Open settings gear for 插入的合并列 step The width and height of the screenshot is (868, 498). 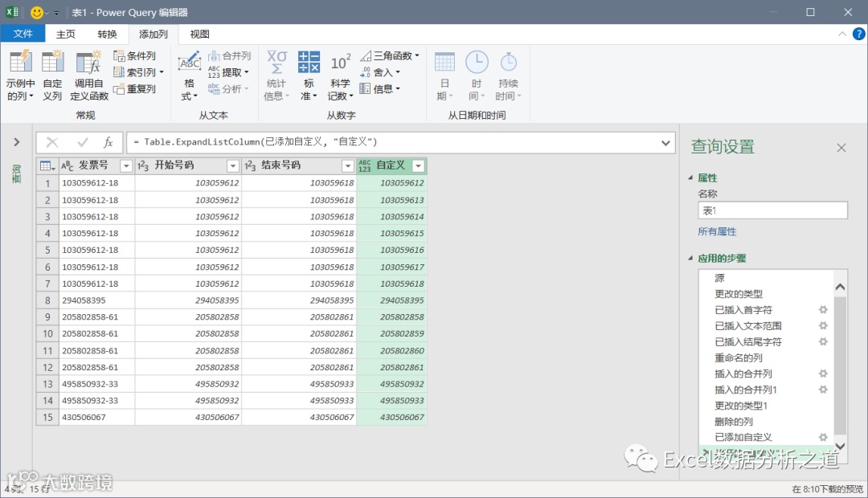tap(823, 374)
